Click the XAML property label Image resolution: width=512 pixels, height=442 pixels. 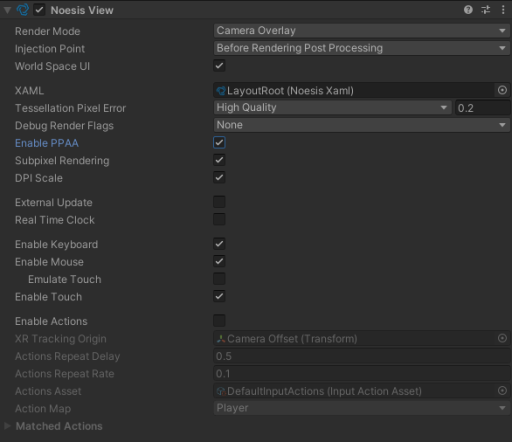pos(29,91)
